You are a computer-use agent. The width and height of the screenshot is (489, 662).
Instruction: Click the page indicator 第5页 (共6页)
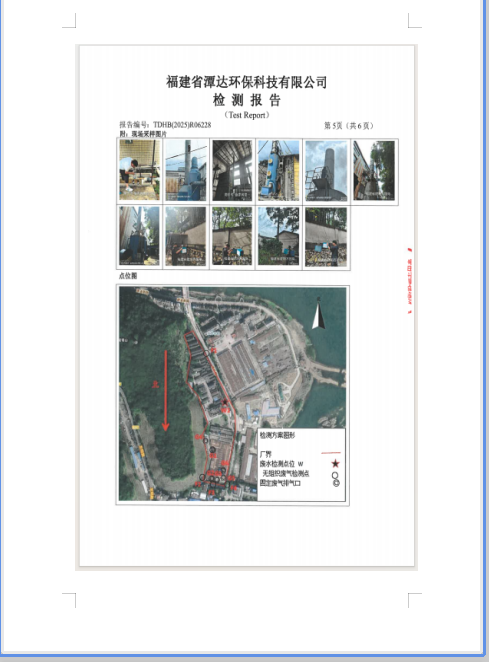[348, 125]
